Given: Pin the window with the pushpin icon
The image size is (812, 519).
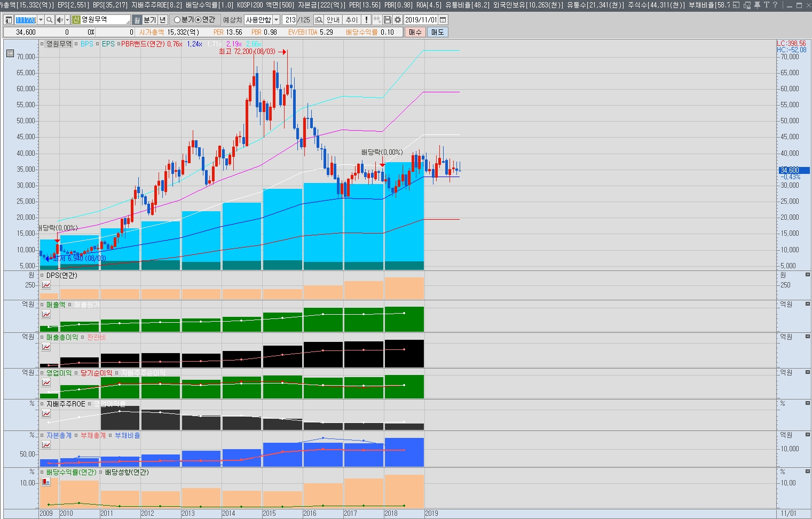Looking at the screenshot, I should click(x=757, y=5).
